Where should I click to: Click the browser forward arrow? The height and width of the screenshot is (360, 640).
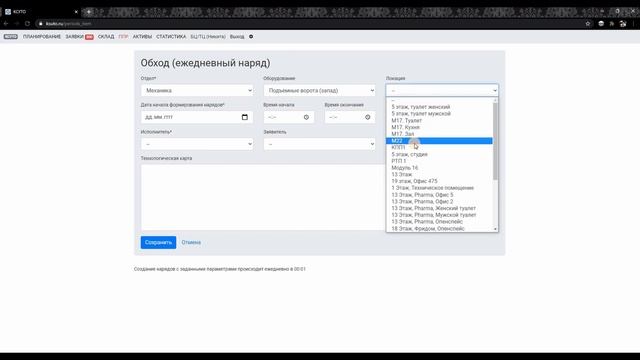pyautogui.click(x=16, y=24)
